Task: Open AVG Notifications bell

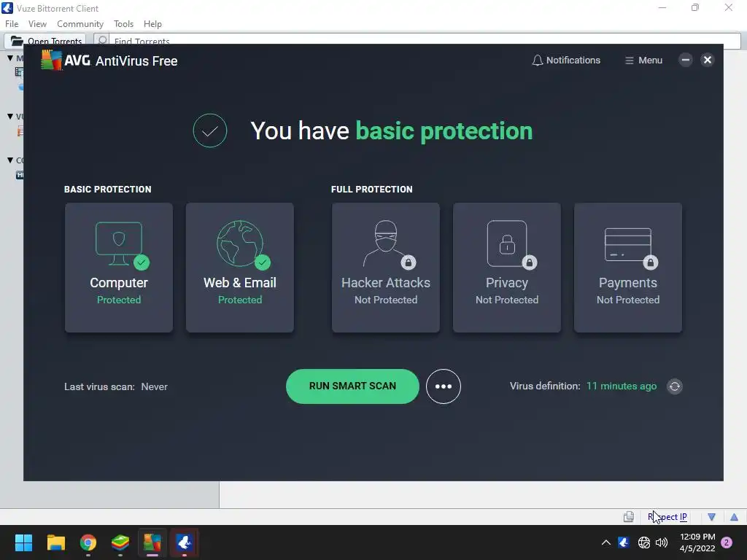Action: point(566,61)
